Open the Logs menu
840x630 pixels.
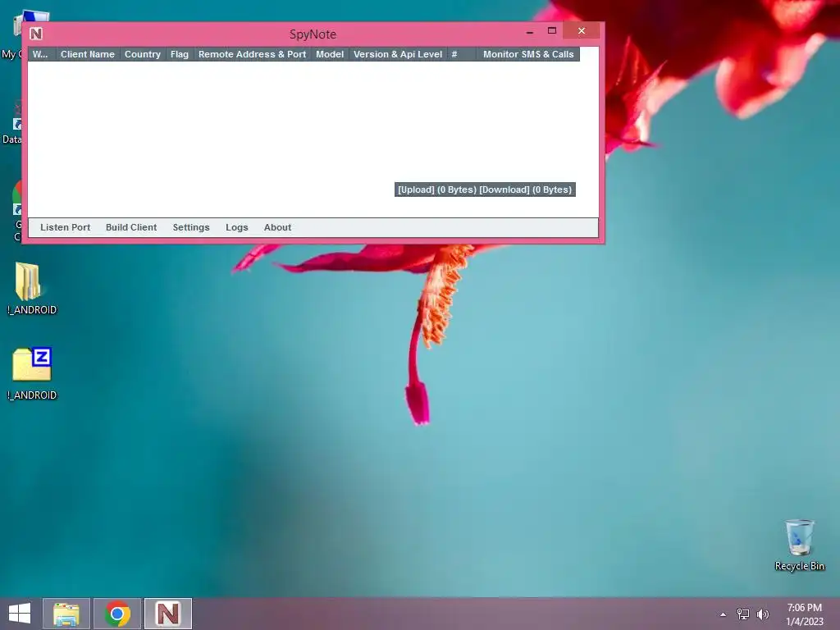237,227
